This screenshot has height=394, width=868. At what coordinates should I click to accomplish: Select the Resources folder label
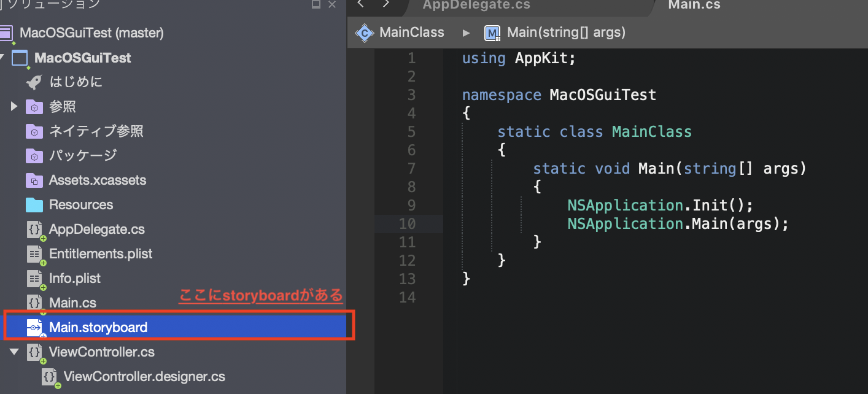click(x=81, y=205)
